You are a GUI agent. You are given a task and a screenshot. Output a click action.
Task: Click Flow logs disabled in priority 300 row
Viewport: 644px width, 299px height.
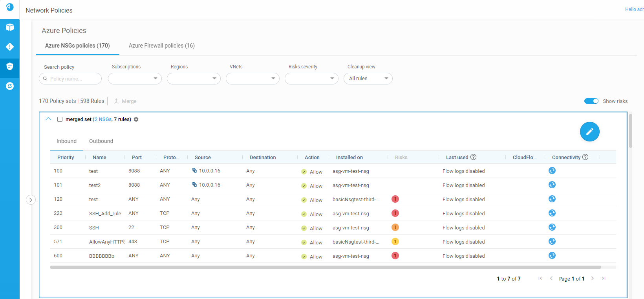point(463,227)
